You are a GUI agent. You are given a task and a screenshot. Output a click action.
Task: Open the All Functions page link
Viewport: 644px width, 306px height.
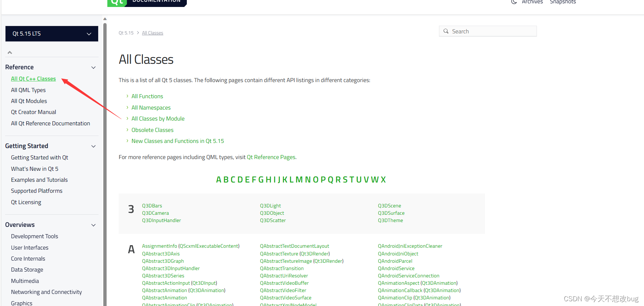coord(147,96)
